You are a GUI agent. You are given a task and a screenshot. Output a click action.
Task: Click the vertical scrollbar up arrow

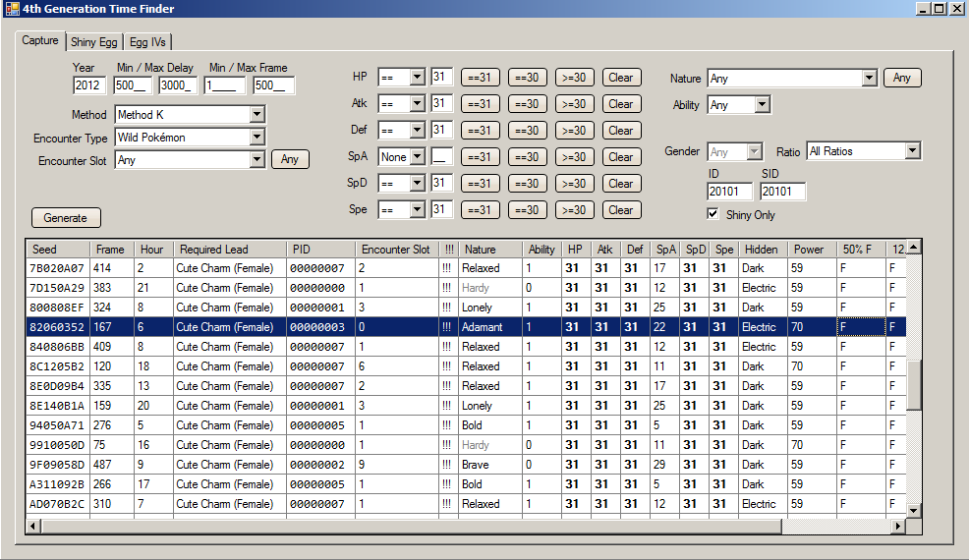(913, 248)
